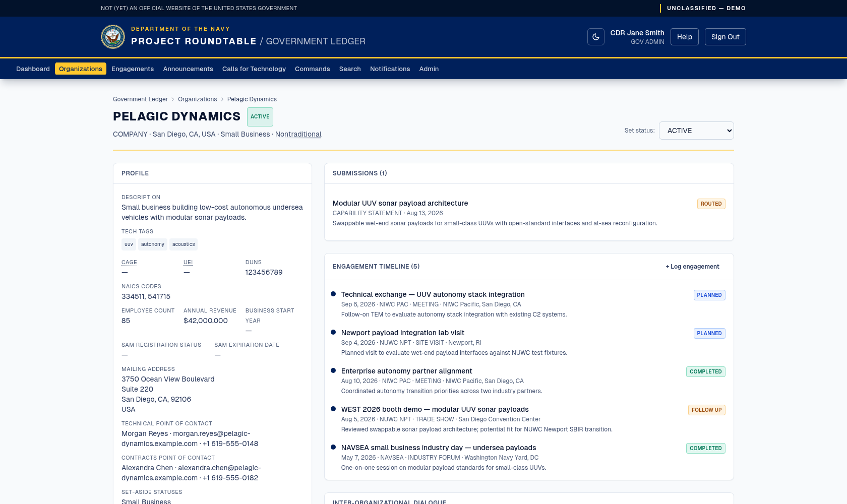The height and width of the screenshot is (504, 847).
Task: Click annual revenue $42,000,000
Action: coord(206,321)
